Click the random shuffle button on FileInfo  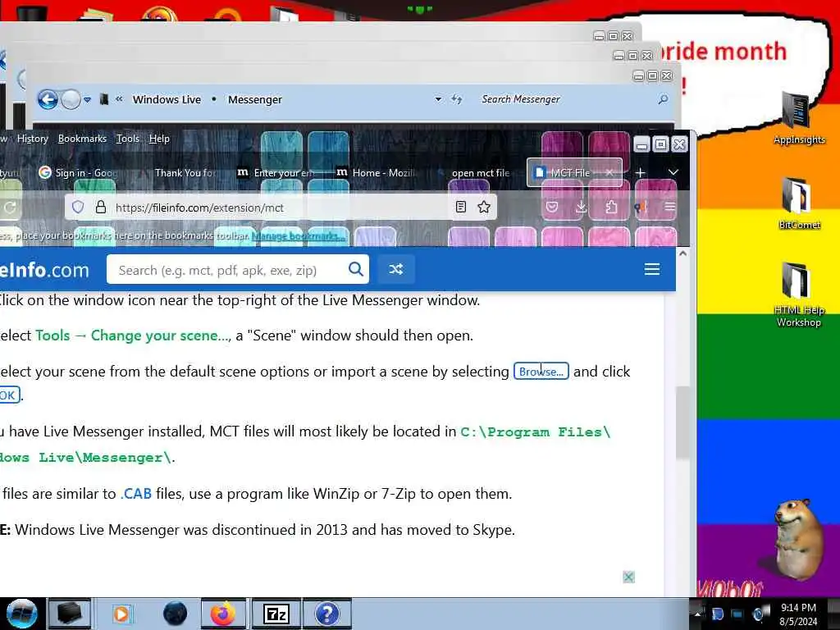396,269
